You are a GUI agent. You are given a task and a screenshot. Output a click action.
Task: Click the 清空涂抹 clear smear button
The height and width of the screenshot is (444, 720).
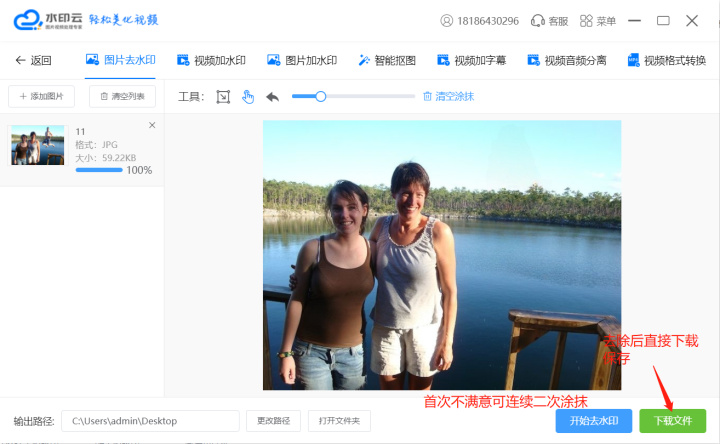[448, 97]
